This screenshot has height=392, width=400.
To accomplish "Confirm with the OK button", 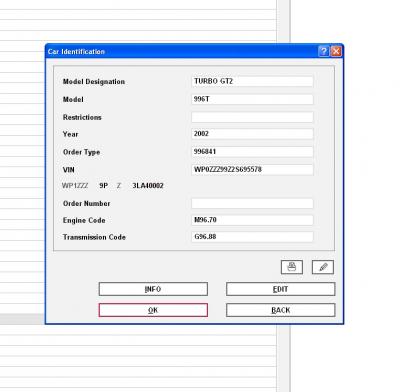I will click(153, 310).
